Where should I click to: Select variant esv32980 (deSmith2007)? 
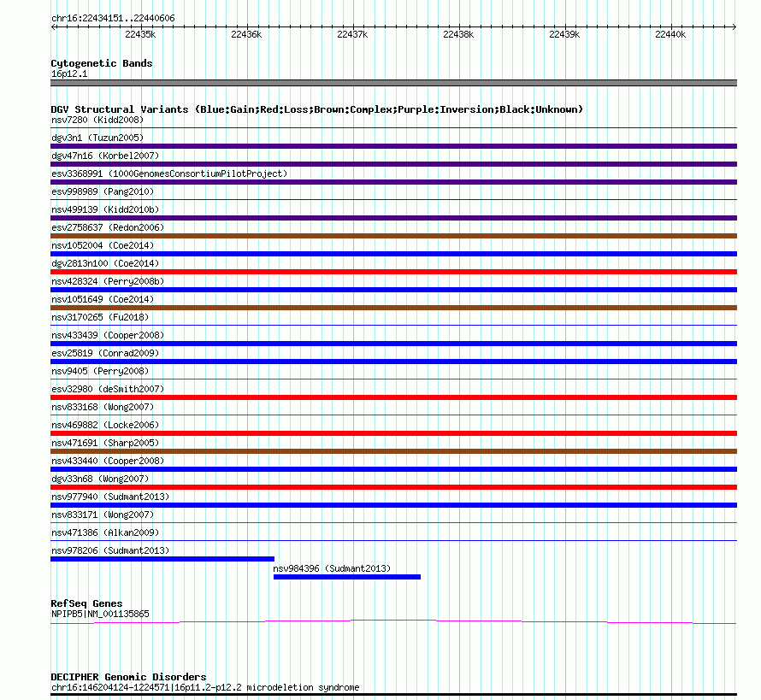(108, 389)
